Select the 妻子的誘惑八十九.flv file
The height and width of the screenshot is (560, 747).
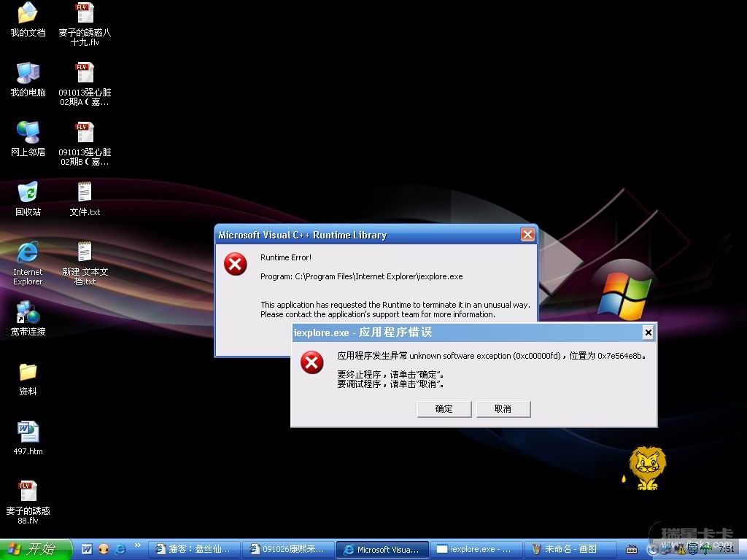pyautogui.click(x=85, y=24)
